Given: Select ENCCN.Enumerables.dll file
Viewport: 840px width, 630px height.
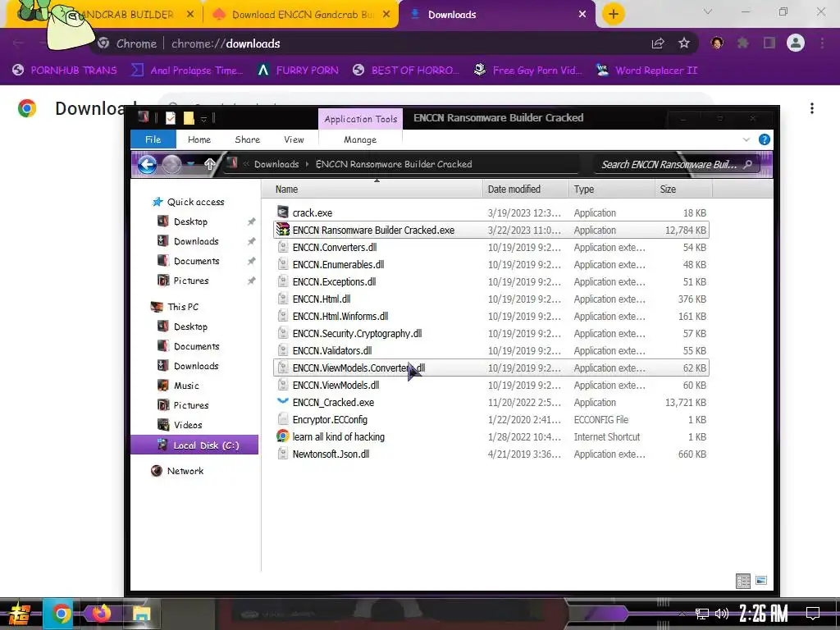Looking at the screenshot, I should [491, 264].
